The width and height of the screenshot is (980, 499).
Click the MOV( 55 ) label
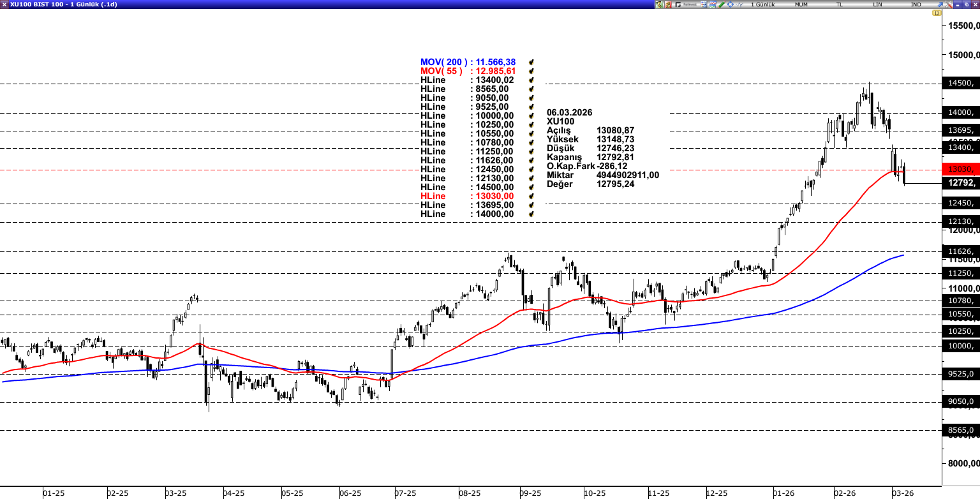click(443, 70)
